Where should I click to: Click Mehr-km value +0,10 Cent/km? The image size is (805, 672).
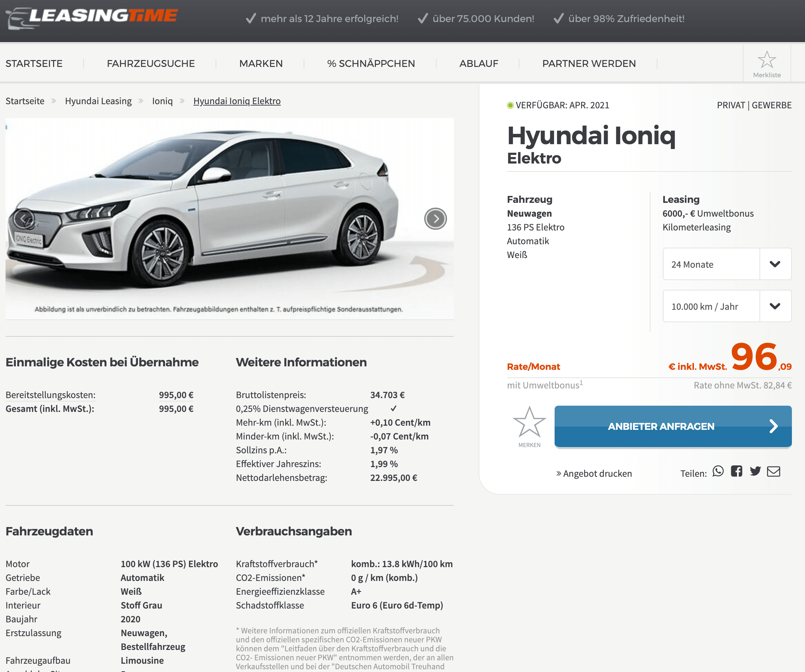pos(400,423)
